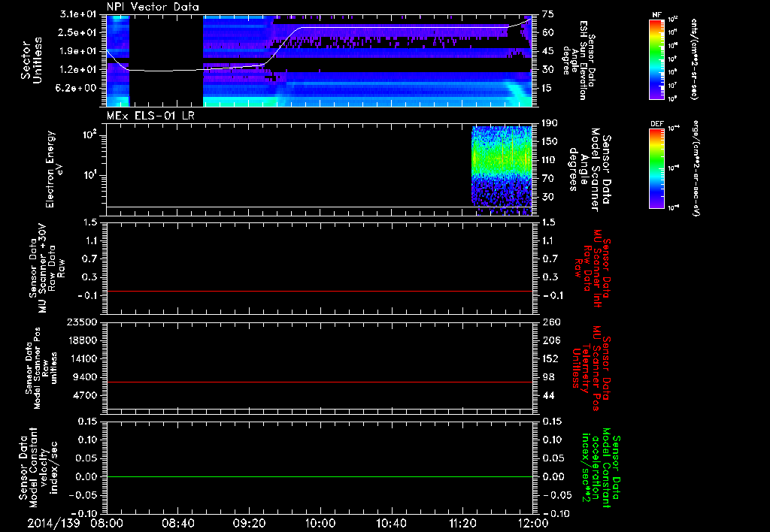The height and width of the screenshot is (532, 770).
Task: Click the '3.1e+01' sector tick value
Action: pyautogui.click(x=78, y=14)
